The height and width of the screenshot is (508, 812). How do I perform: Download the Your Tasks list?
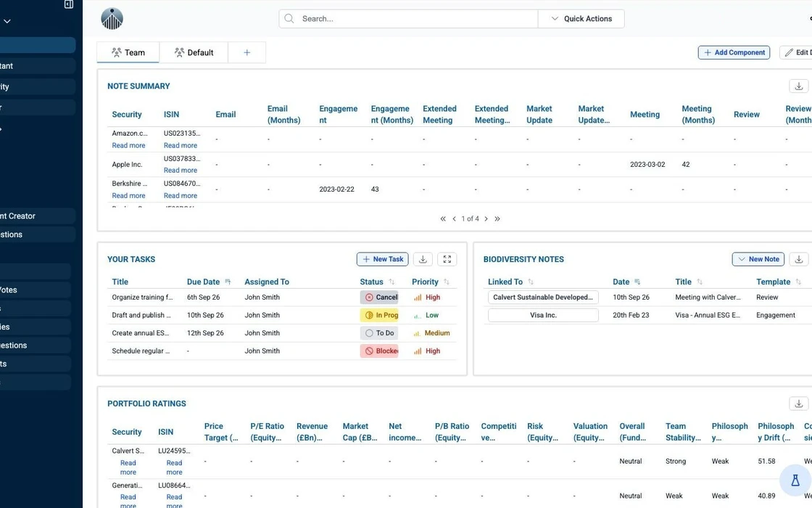click(423, 259)
